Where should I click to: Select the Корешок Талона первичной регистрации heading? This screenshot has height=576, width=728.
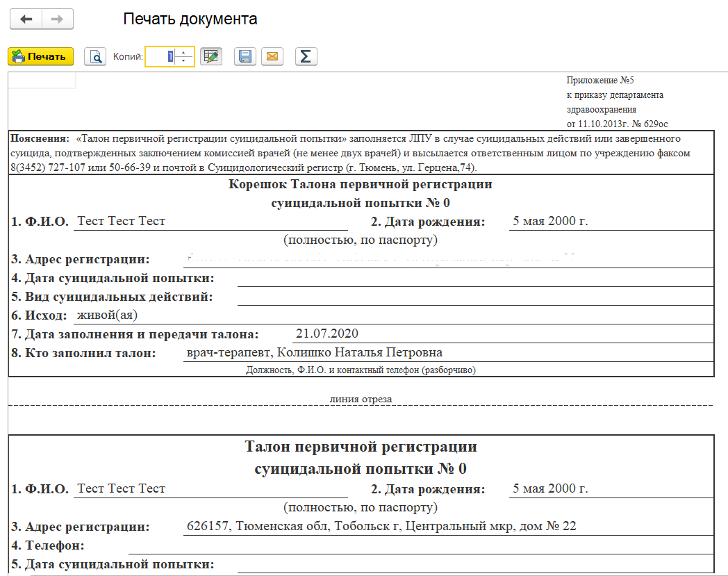[x=361, y=185]
